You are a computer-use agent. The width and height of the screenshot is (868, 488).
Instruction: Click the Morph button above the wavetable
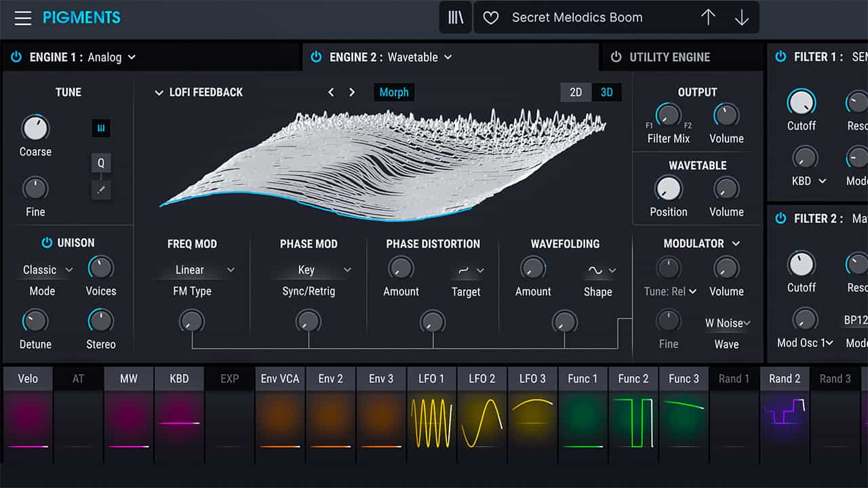(394, 91)
